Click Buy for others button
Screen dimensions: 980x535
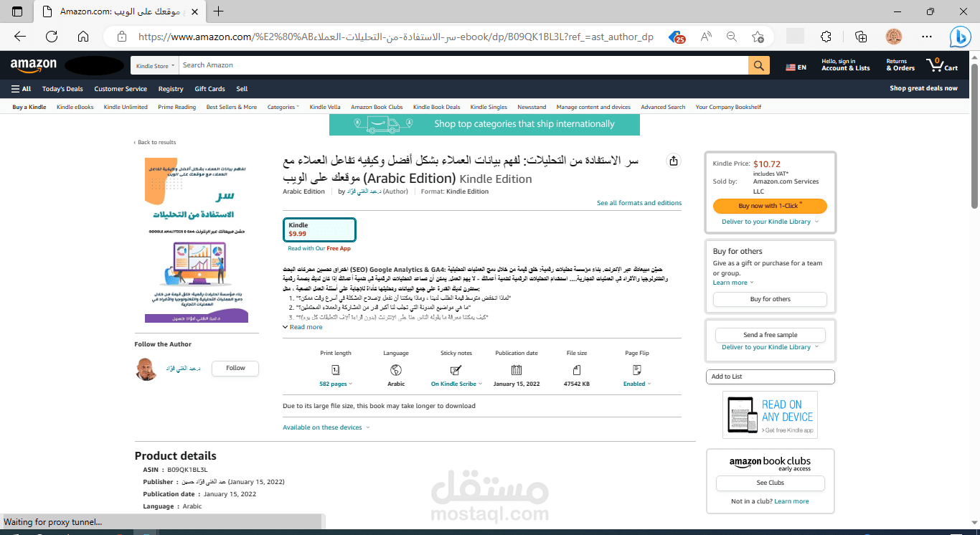[x=770, y=299]
